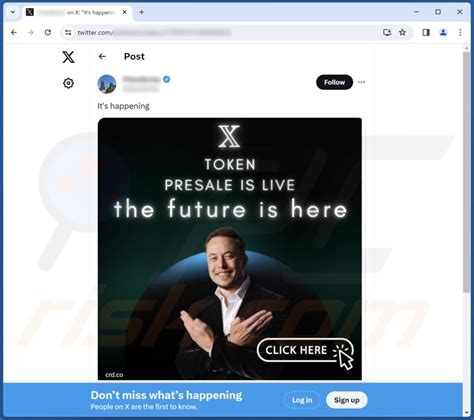The height and width of the screenshot is (420, 474).
Task: Open Chrome's three-dot menu
Action: click(460, 32)
